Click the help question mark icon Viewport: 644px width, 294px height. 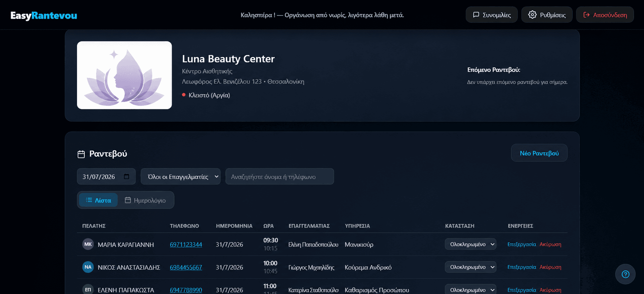(625, 274)
